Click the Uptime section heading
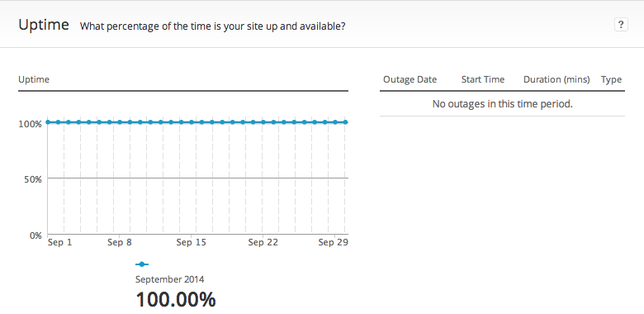 coord(44,25)
